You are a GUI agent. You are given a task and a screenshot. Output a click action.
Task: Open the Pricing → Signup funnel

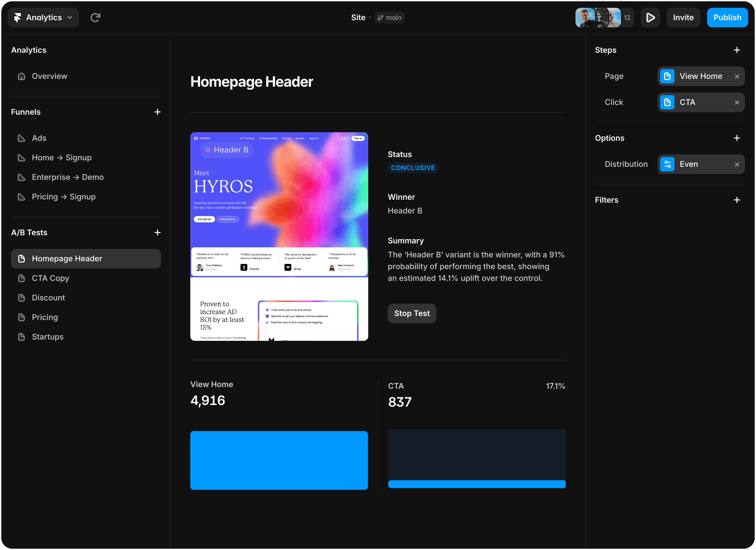(x=86, y=197)
